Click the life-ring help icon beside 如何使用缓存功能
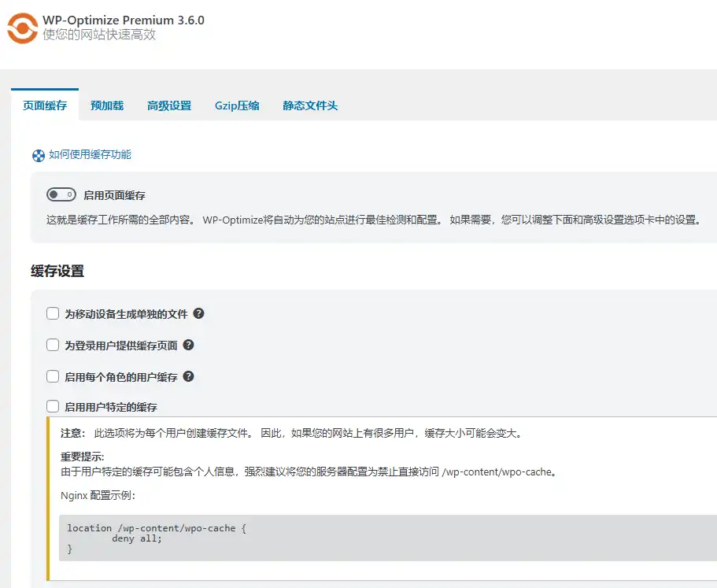 pos(37,155)
